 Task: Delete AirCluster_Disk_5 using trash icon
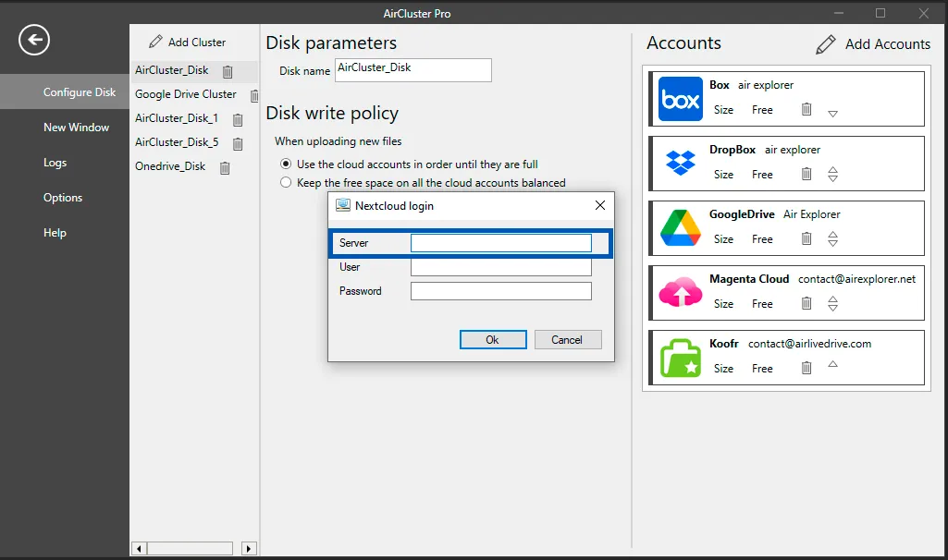tap(238, 144)
